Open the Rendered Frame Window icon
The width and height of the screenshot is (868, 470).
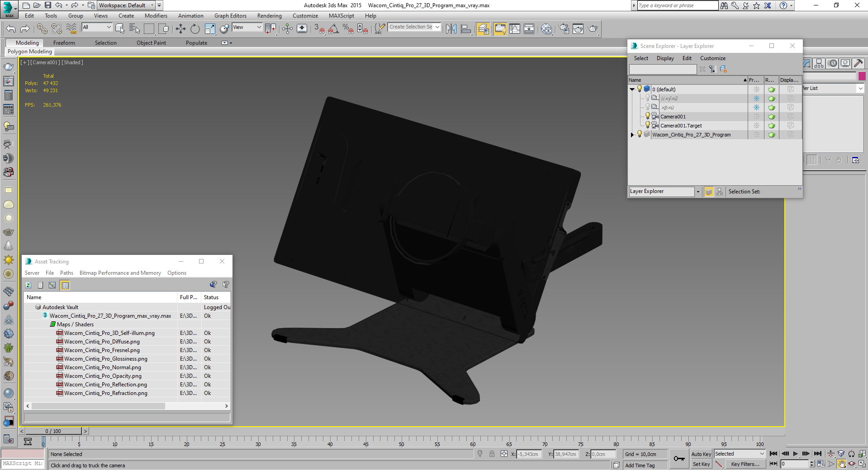click(578, 29)
